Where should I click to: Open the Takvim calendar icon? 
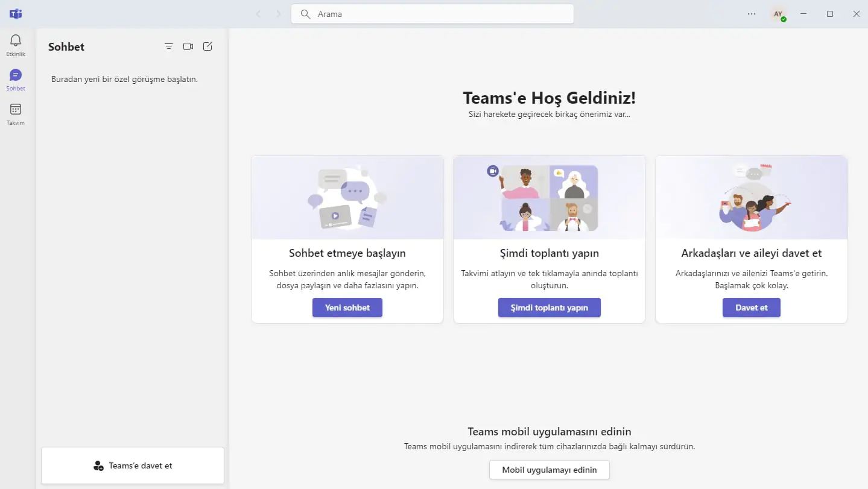point(16,110)
